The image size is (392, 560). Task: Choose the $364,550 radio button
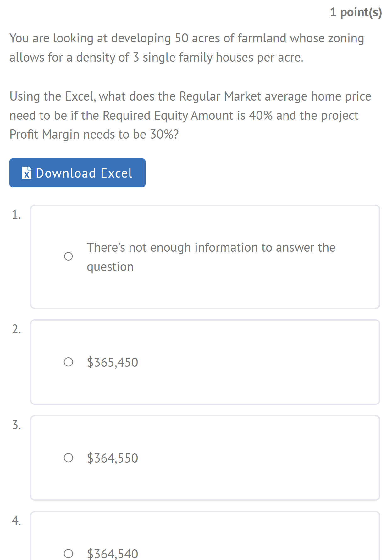69,458
